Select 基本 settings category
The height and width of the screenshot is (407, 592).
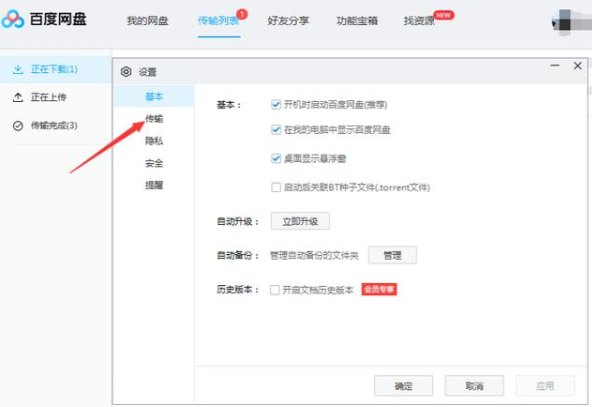[x=154, y=96]
